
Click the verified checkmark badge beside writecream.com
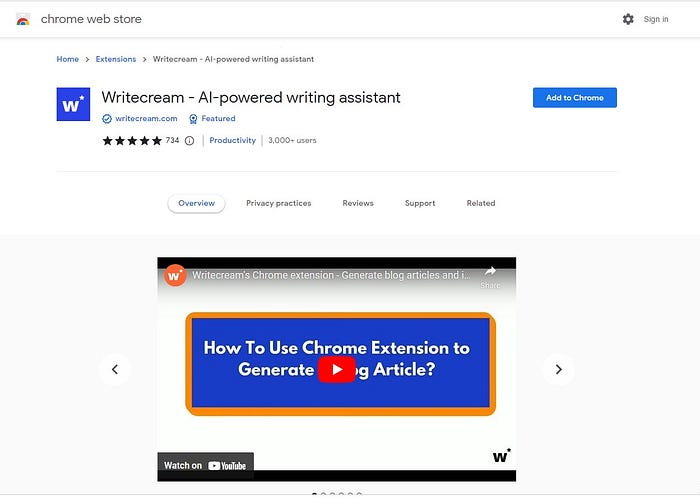click(x=107, y=119)
